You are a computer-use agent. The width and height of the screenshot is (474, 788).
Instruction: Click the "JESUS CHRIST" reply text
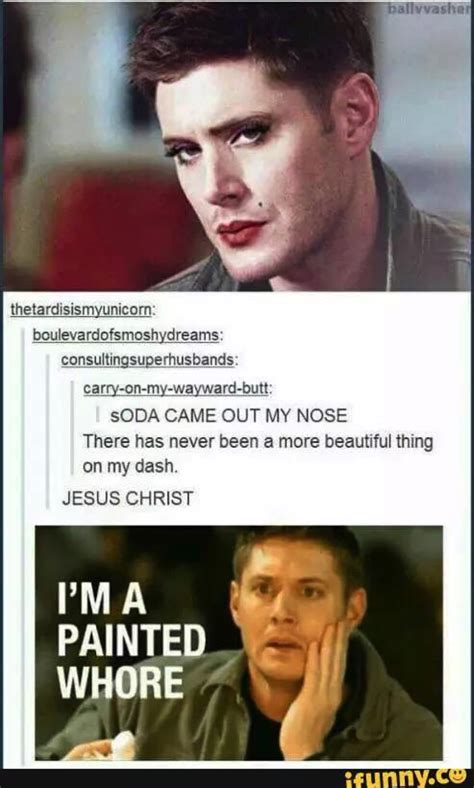127,498
